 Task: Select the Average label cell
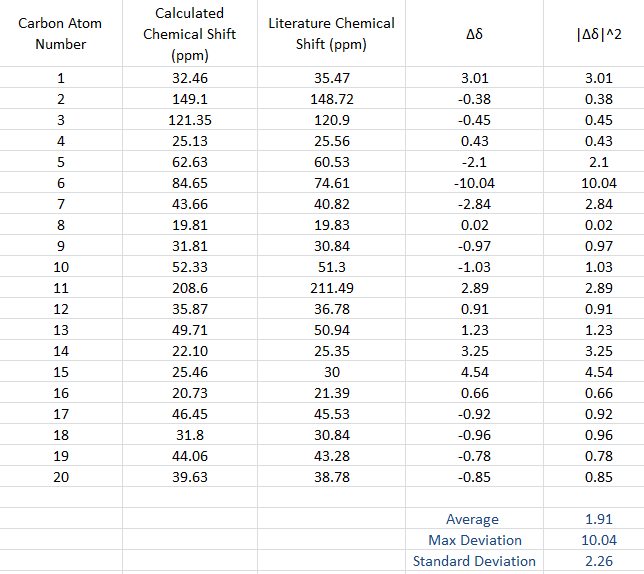pos(474,519)
